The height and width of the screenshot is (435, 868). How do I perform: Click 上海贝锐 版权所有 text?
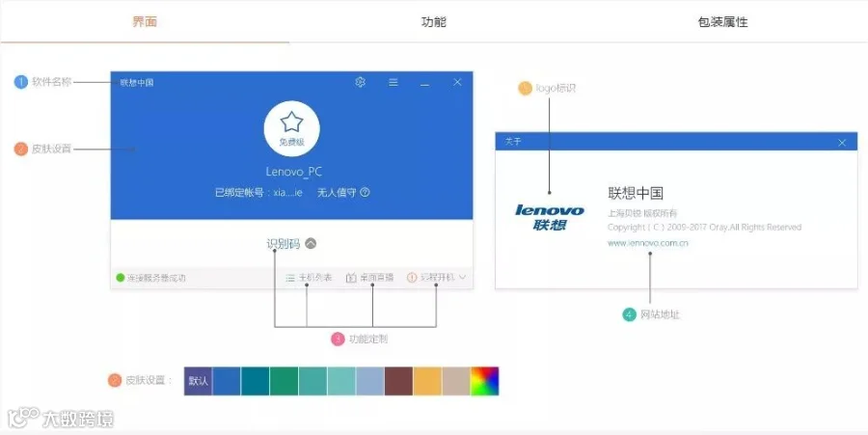click(642, 213)
